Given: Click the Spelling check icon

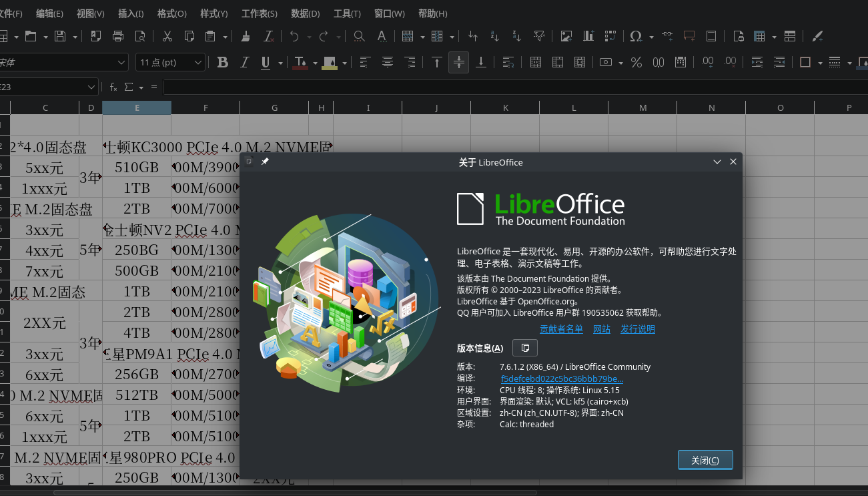Looking at the screenshot, I should click(x=381, y=36).
